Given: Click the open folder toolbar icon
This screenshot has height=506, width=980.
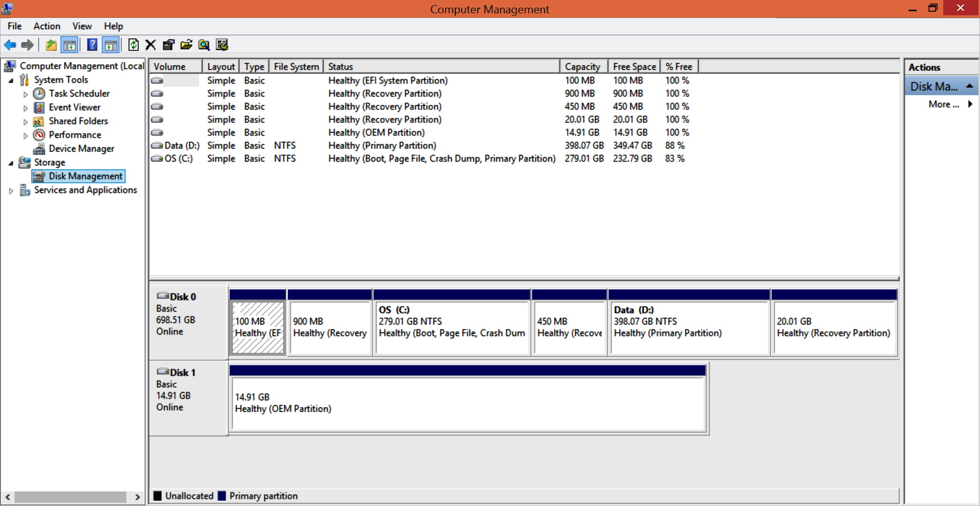Looking at the screenshot, I should 186,45.
